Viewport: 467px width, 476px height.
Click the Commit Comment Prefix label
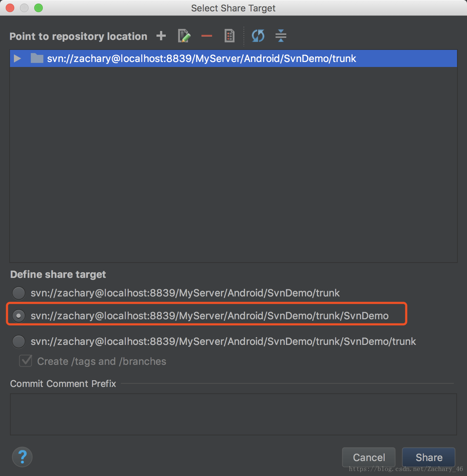coord(63,384)
